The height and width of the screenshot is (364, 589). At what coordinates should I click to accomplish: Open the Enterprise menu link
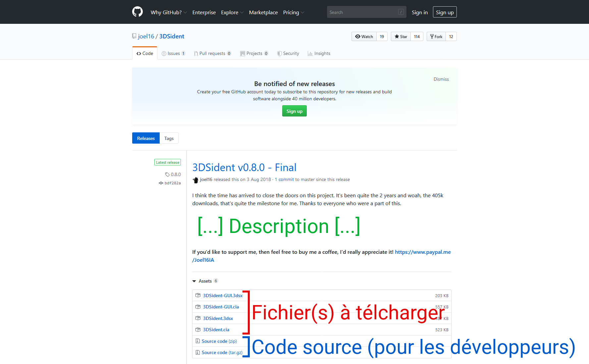tap(204, 12)
